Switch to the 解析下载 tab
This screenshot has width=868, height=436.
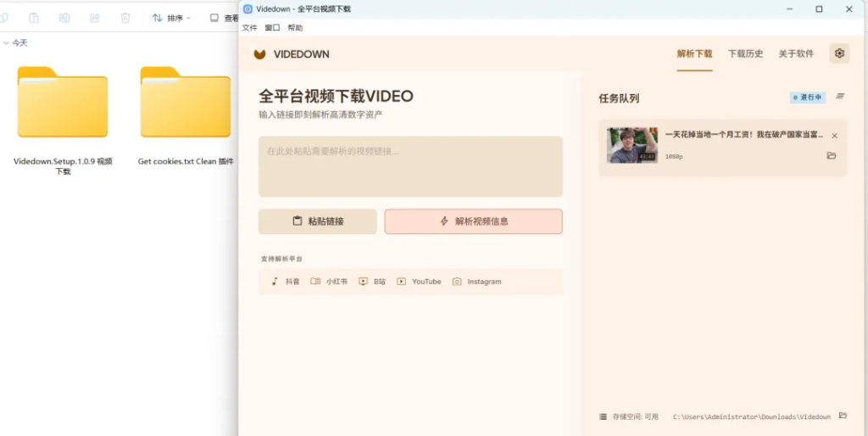point(694,53)
